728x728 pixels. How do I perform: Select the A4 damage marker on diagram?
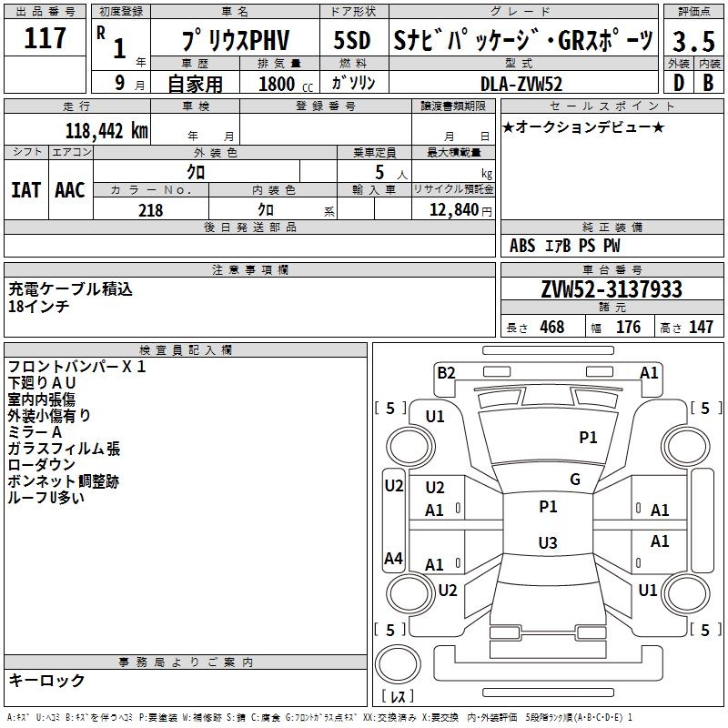click(x=393, y=559)
